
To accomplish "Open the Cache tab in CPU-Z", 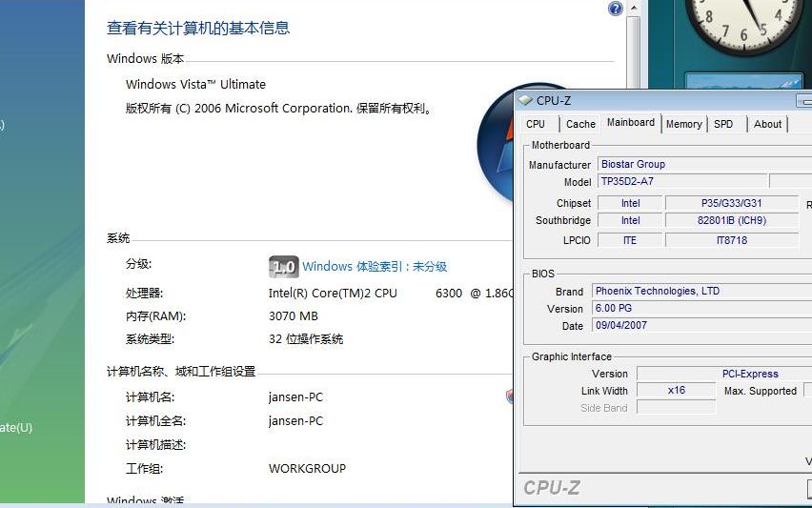I will 580,124.
